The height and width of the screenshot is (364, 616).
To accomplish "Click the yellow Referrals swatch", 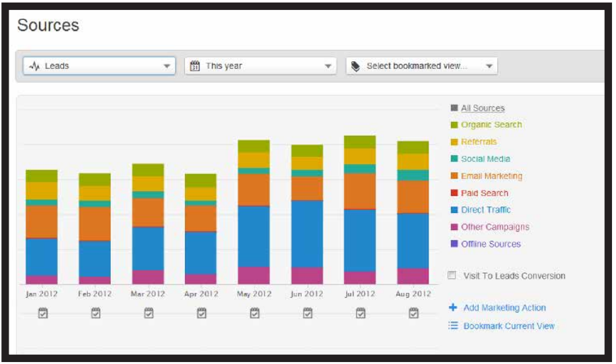I will coord(454,142).
